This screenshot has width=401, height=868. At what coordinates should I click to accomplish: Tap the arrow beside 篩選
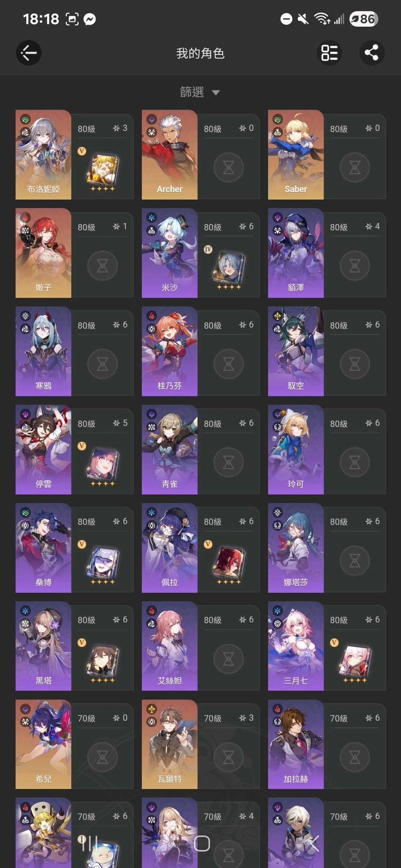[x=216, y=93]
